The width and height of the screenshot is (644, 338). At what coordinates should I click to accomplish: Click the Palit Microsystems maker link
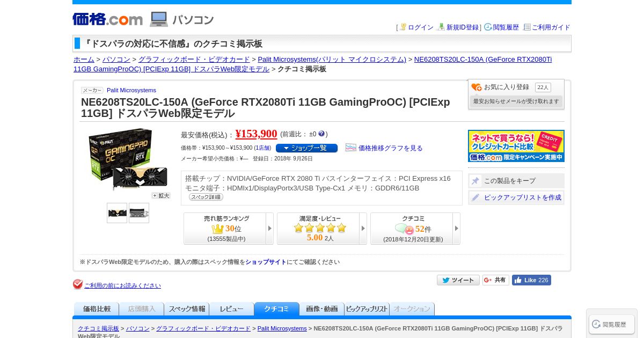(131, 90)
